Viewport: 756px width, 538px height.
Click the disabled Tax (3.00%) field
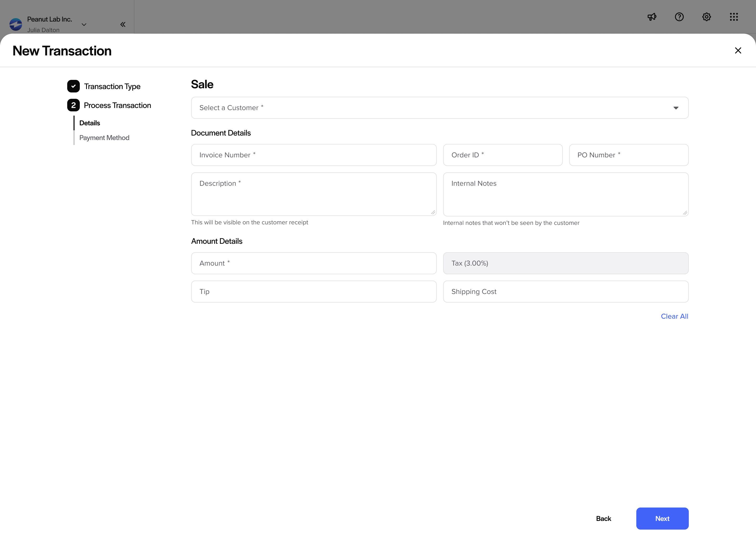click(x=566, y=263)
